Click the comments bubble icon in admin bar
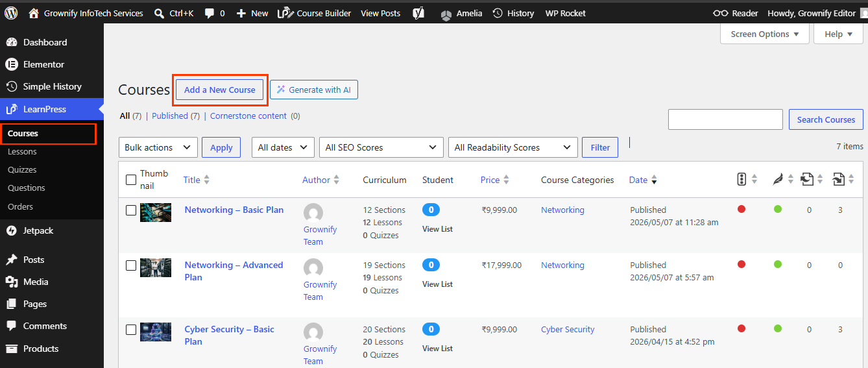The image size is (868, 368). (210, 13)
